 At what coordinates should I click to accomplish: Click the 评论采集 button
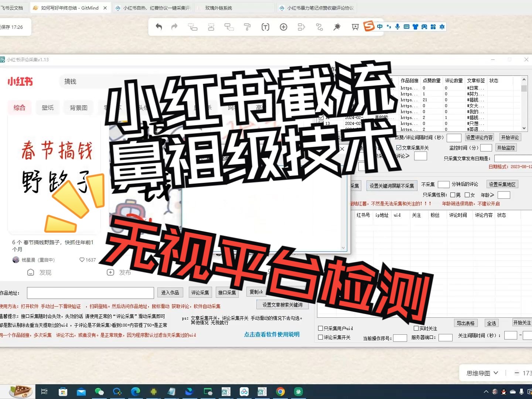click(200, 293)
